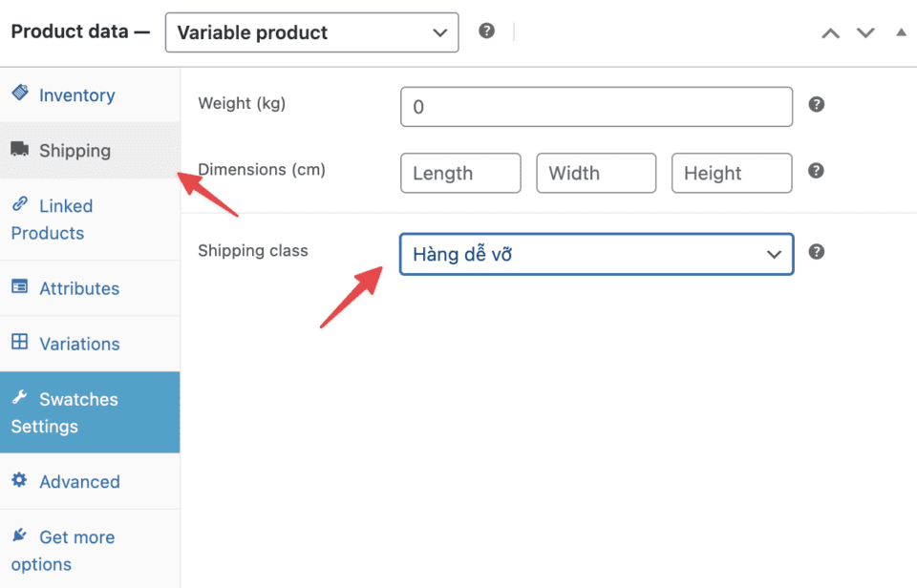The image size is (917, 588).
Task: Click help icon beside Dimensions fields
Action: (x=816, y=171)
